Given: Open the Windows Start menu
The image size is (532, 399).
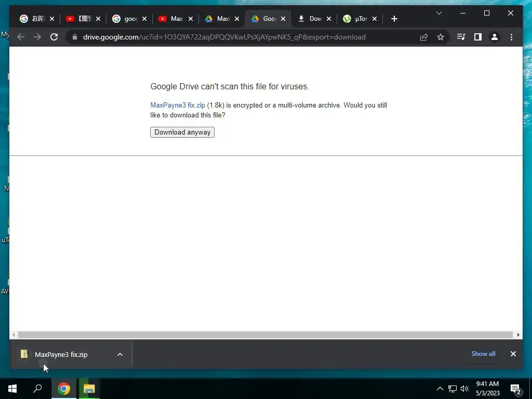Looking at the screenshot, I should click(x=12, y=389).
